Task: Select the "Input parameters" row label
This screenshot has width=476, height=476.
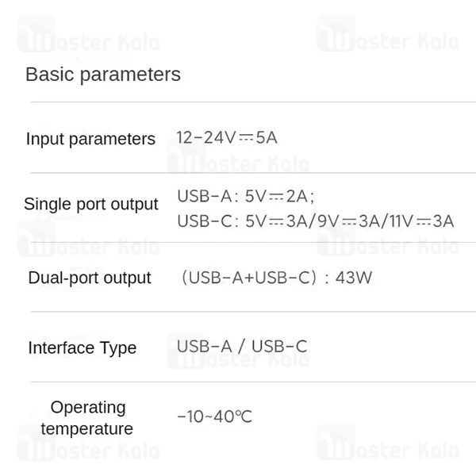Action: (90, 139)
